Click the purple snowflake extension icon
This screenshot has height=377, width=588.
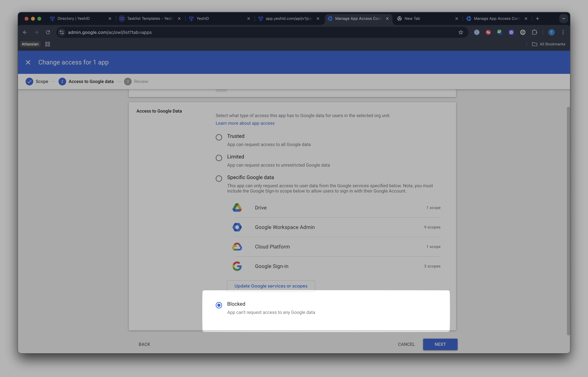tap(511, 32)
